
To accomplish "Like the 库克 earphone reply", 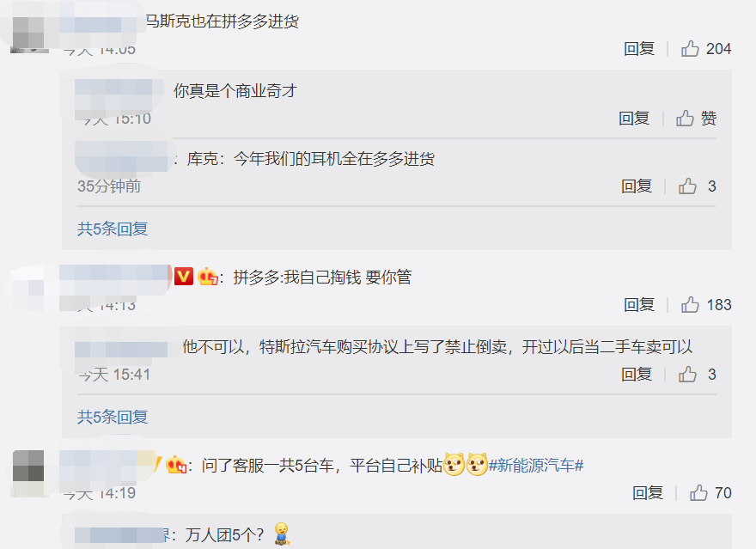I will [x=687, y=186].
